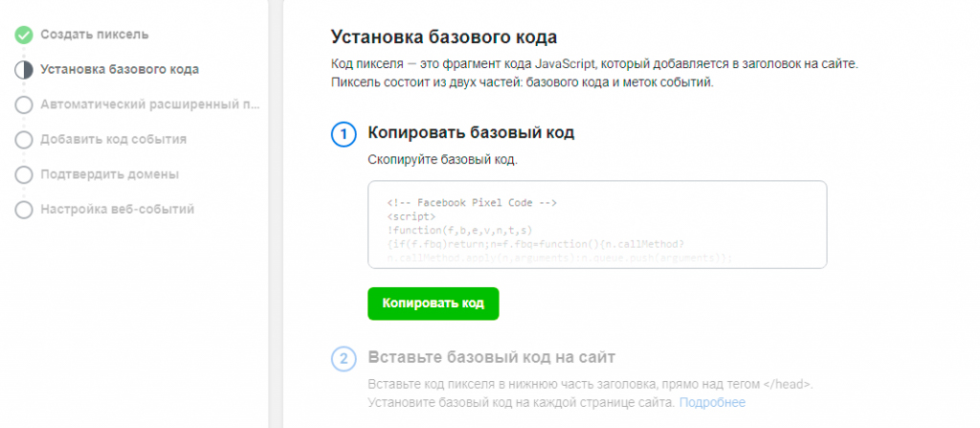The image size is (980, 428).
Task: Click the empty circle beside Подтвердить домены
Action: [x=24, y=174]
